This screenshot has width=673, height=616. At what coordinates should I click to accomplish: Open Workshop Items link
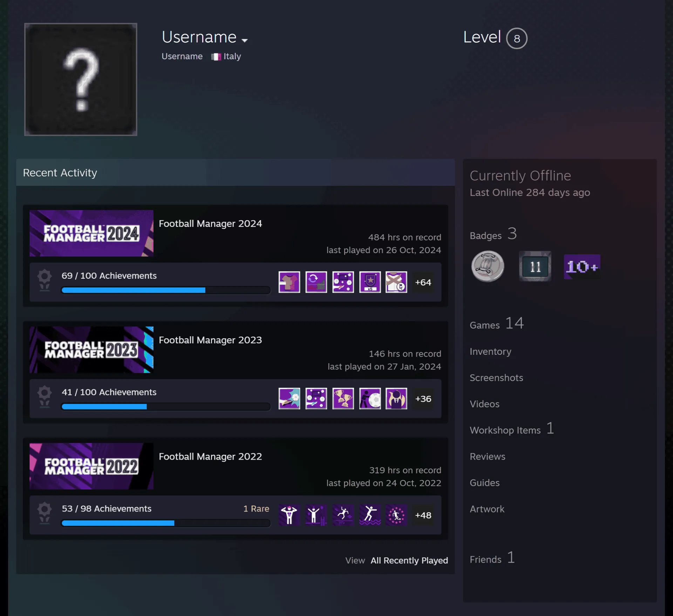(512, 429)
